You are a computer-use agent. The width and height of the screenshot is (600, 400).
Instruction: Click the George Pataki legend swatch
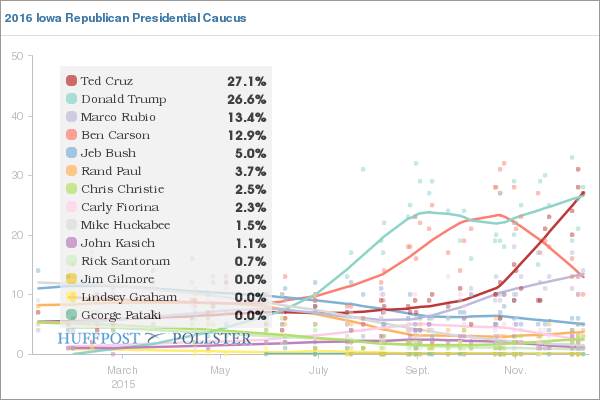pyautogui.click(x=72, y=314)
